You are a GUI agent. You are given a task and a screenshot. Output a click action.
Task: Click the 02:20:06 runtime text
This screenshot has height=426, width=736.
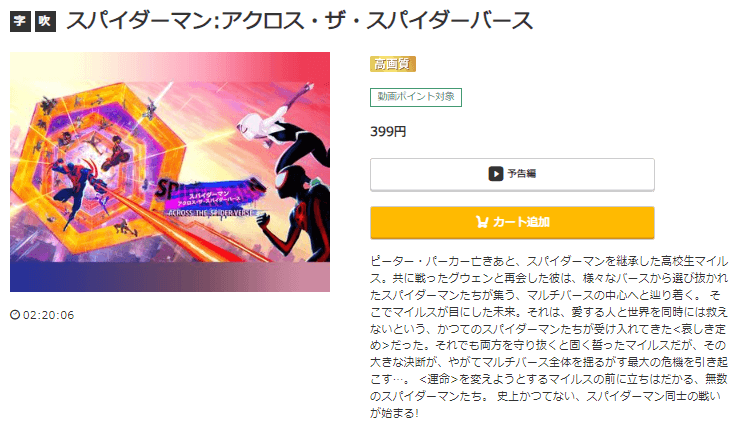pyautogui.click(x=48, y=315)
